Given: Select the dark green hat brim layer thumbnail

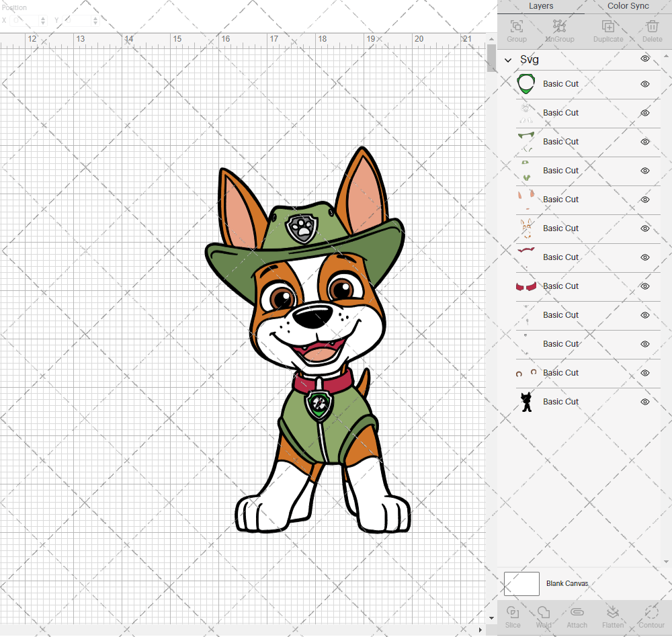Looking at the screenshot, I should 526,142.
